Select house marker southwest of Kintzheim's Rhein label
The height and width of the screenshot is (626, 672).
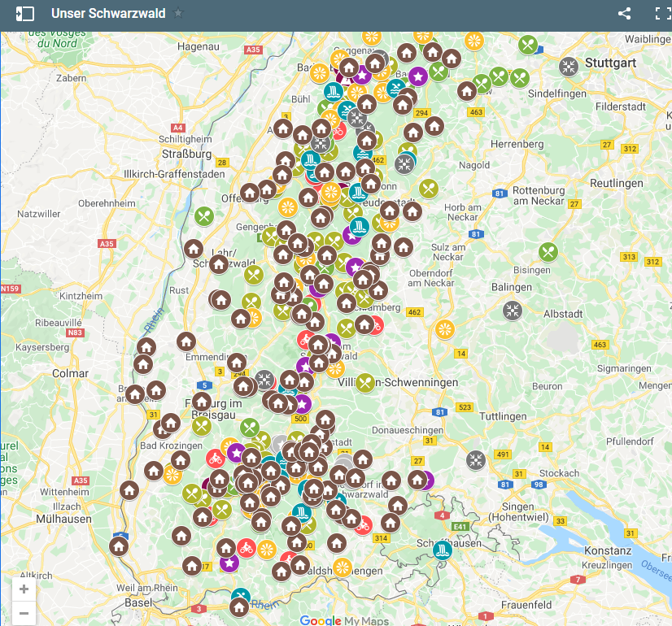point(146,347)
